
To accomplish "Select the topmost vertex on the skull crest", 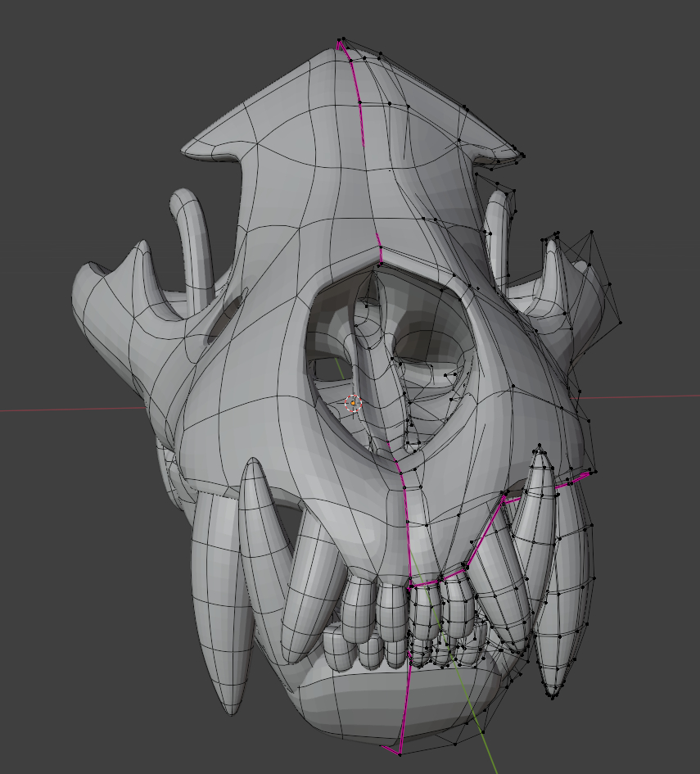I will click(339, 39).
